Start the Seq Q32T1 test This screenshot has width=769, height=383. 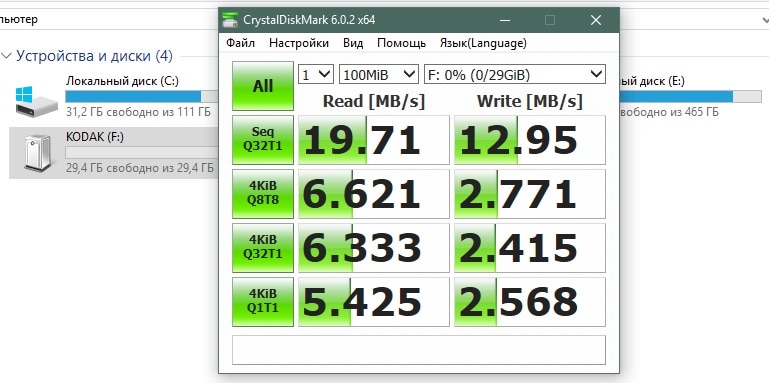263,140
